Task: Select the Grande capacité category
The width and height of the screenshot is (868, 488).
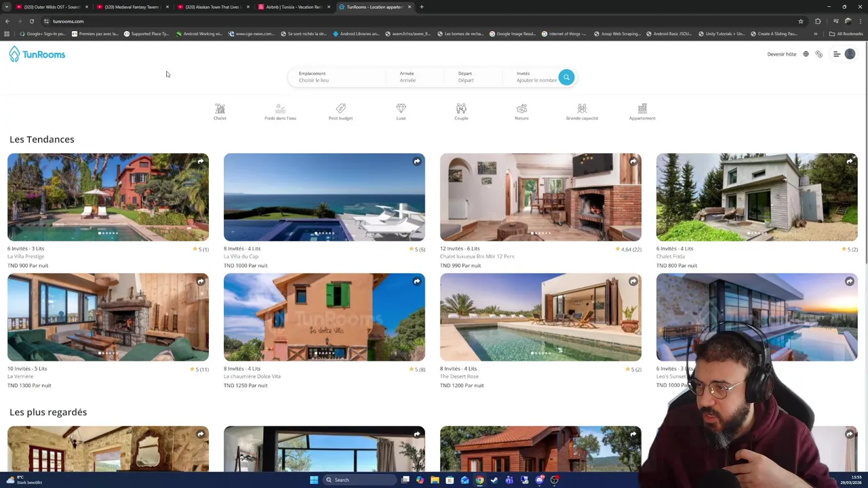Action: [x=582, y=112]
